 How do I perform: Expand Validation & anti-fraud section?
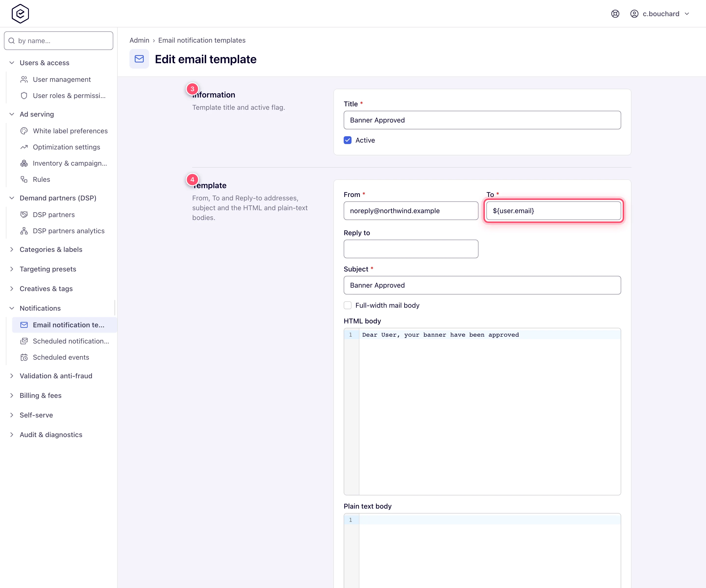coord(12,376)
